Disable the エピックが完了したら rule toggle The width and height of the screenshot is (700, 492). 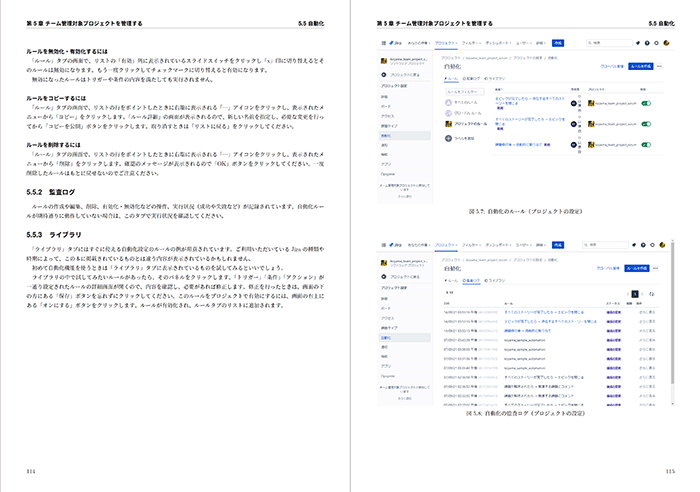point(646,103)
